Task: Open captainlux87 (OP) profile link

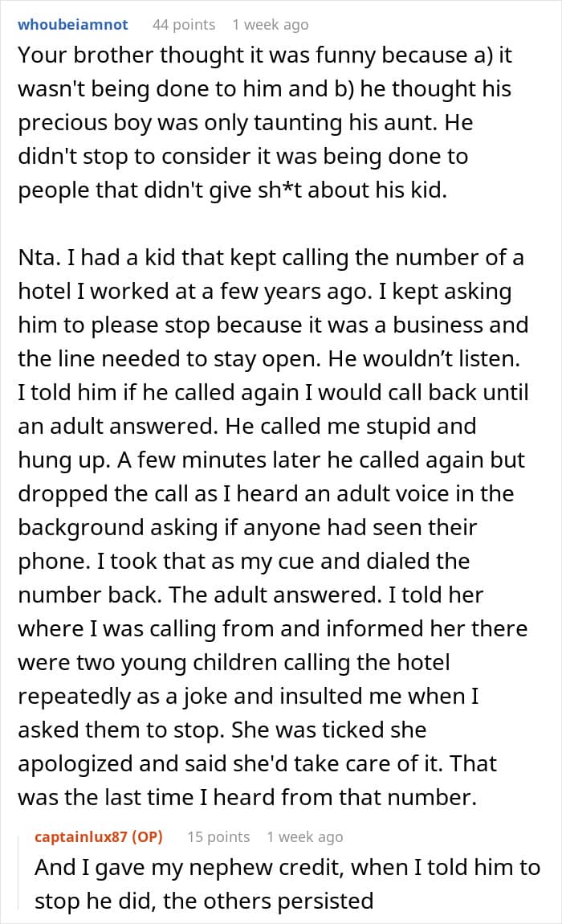Action: 99,836
